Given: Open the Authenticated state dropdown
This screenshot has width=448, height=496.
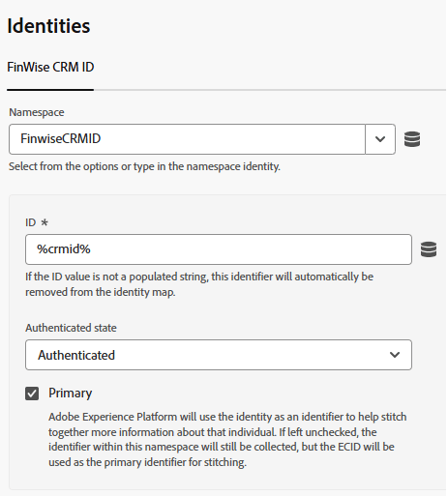Looking at the screenshot, I should (219, 355).
